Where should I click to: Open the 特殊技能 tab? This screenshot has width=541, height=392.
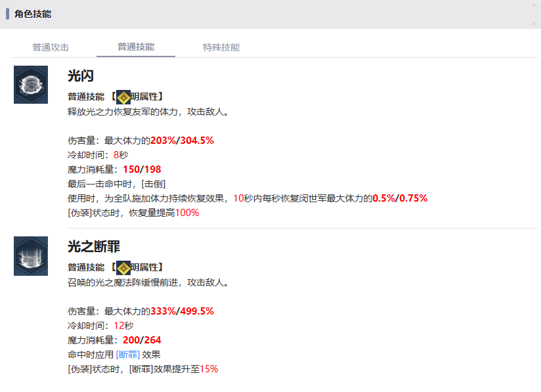221,47
